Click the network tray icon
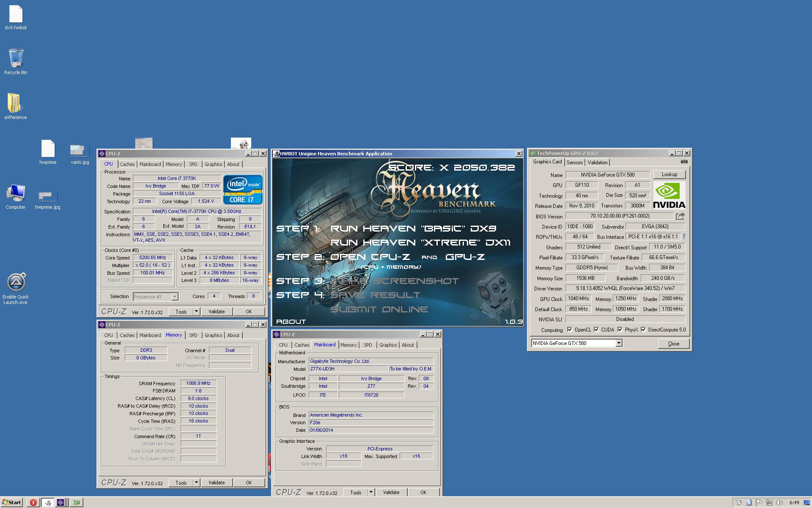Image resolution: width=812 pixels, height=508 pixels. [x=770, y=502]
